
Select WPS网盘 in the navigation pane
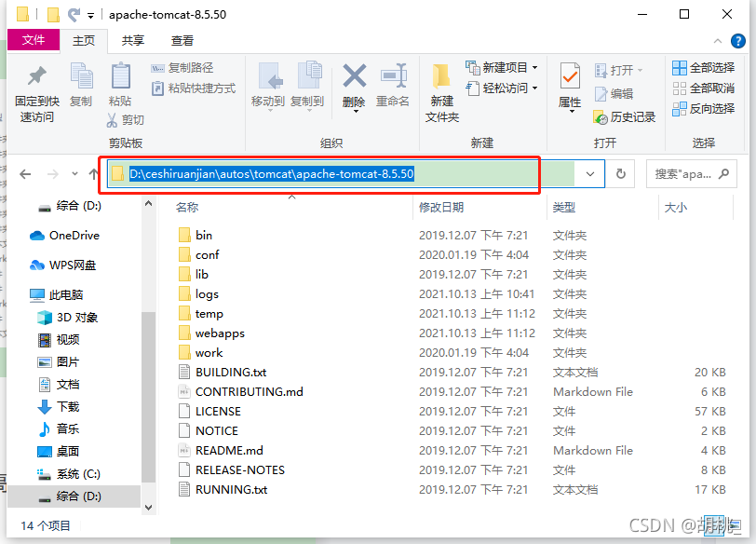[x=62, y=265]
